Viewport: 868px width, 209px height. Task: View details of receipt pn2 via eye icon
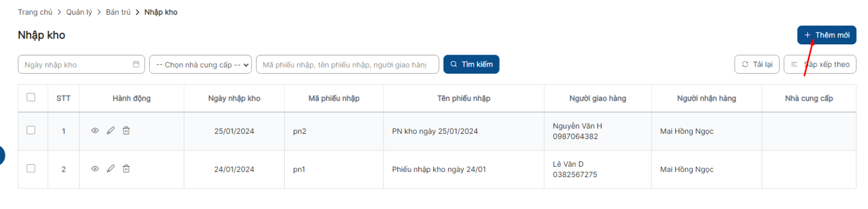(95, 130)
